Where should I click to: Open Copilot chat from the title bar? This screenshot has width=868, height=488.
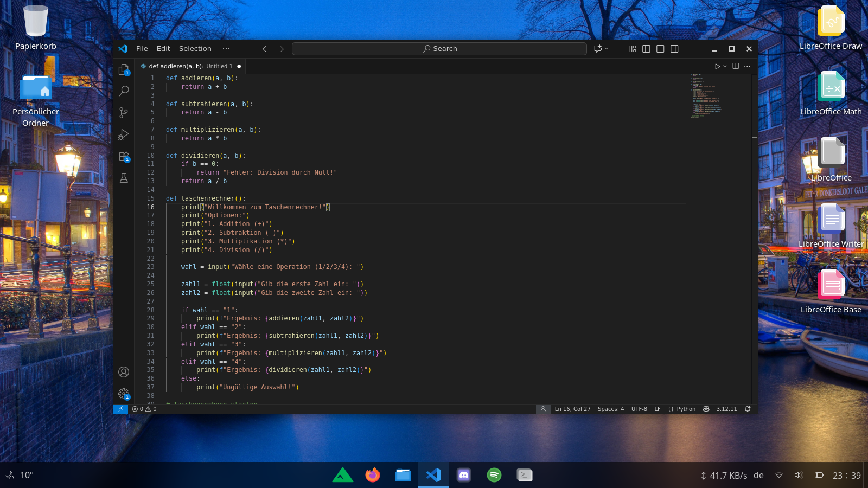pos(598,48)
